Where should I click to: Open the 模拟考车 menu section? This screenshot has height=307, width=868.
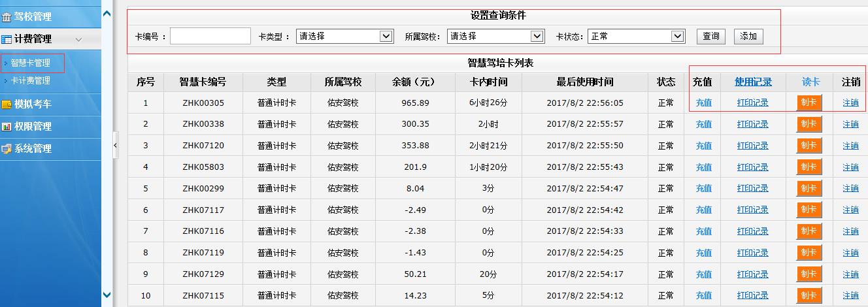[x=33, y=104]
